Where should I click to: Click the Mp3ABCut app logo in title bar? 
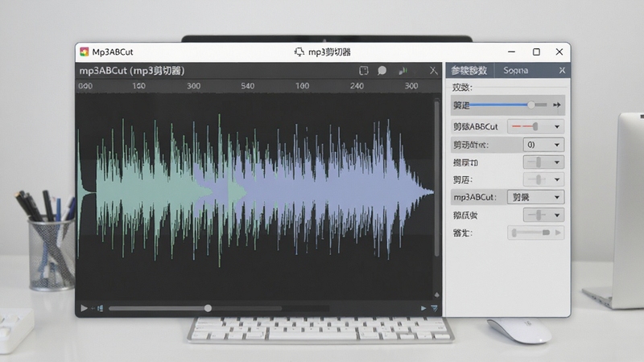85,51
